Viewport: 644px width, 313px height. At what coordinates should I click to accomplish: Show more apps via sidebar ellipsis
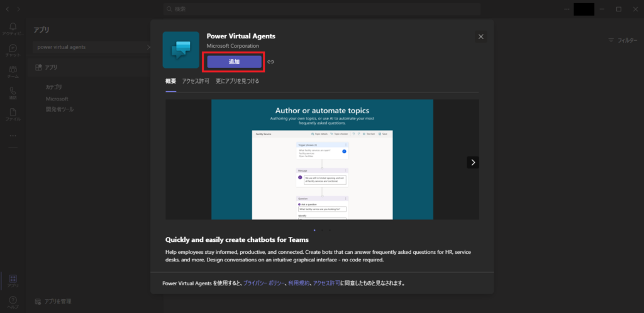click(13, 135)
